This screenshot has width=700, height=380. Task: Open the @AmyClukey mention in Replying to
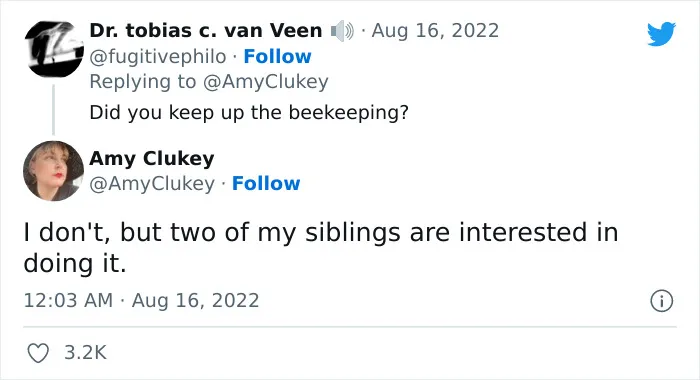(266, 82)
